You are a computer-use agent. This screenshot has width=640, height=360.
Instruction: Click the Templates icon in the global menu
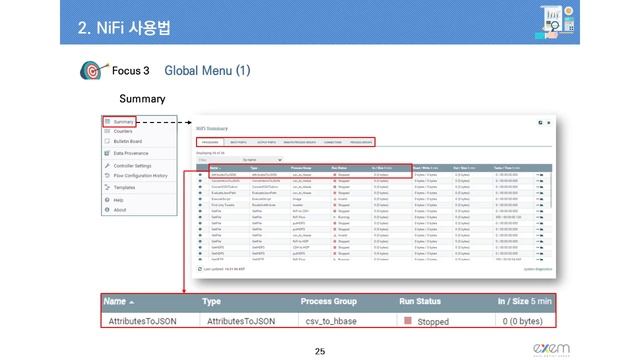click(107, 187)
